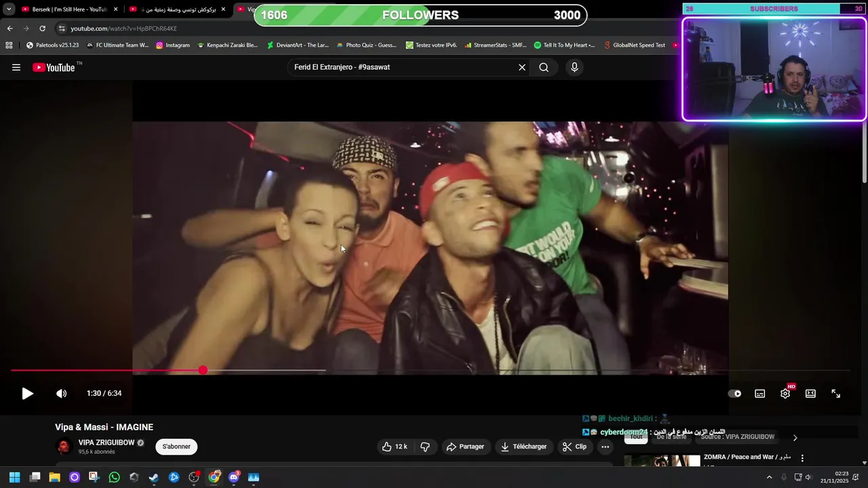This screenshot has height=488, width=868.
Task: Open the Tell It To My Heart bookmark
Action: coord(564,45)
